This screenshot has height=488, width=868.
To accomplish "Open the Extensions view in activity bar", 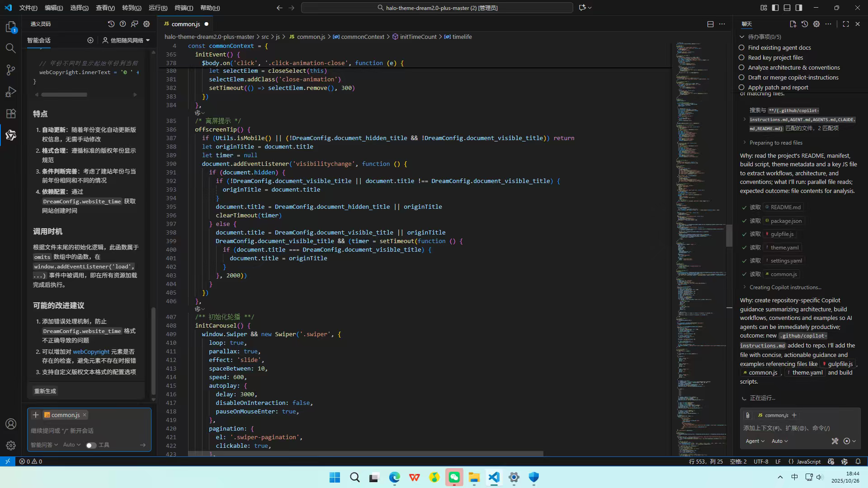I will 11,113.
